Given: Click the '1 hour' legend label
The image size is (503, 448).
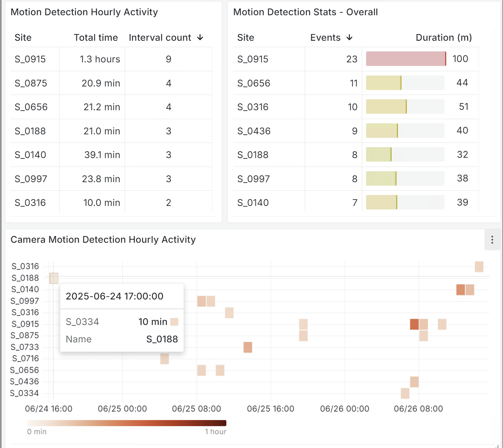Looking at the screenshot, I should [x=215, y=432].
